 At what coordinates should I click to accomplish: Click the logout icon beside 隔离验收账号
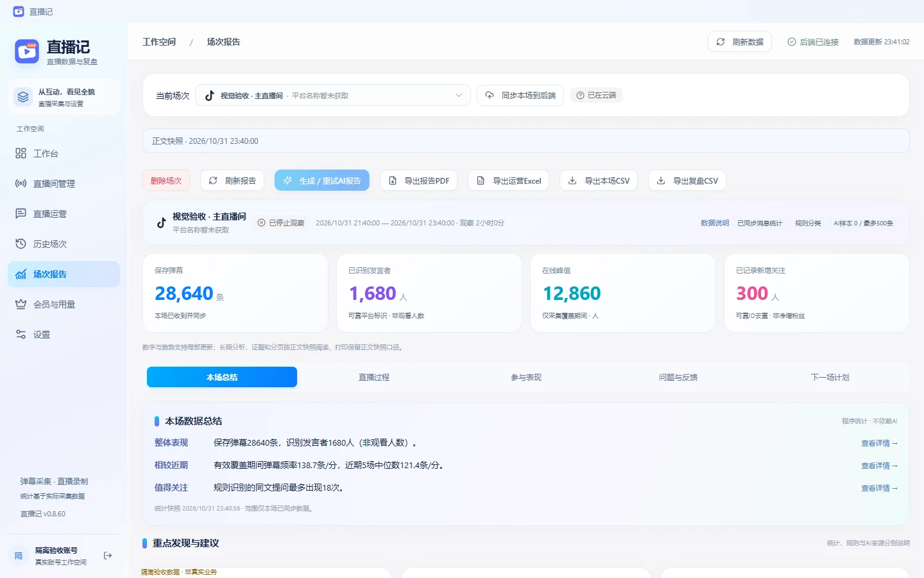(108, 556)
